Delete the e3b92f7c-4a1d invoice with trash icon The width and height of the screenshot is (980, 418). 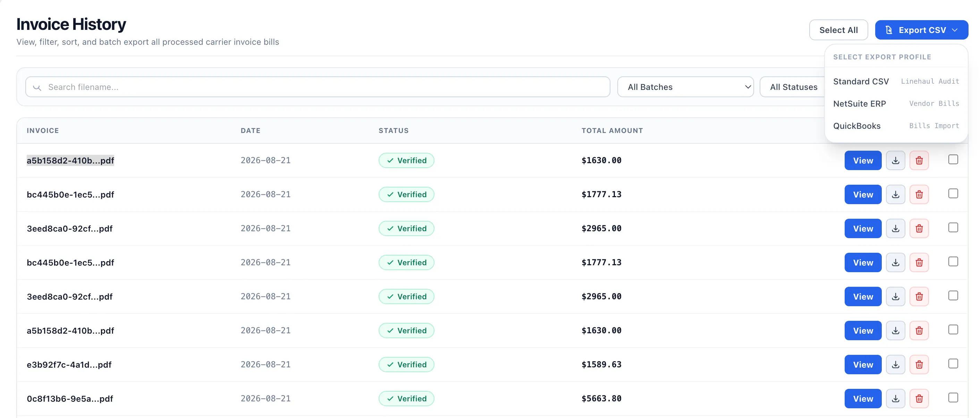[x=919, y=364]
